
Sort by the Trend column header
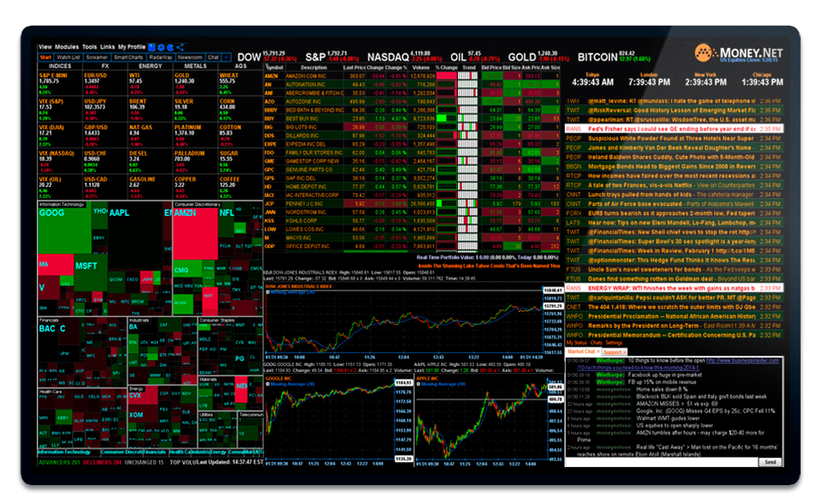point(468,67)
